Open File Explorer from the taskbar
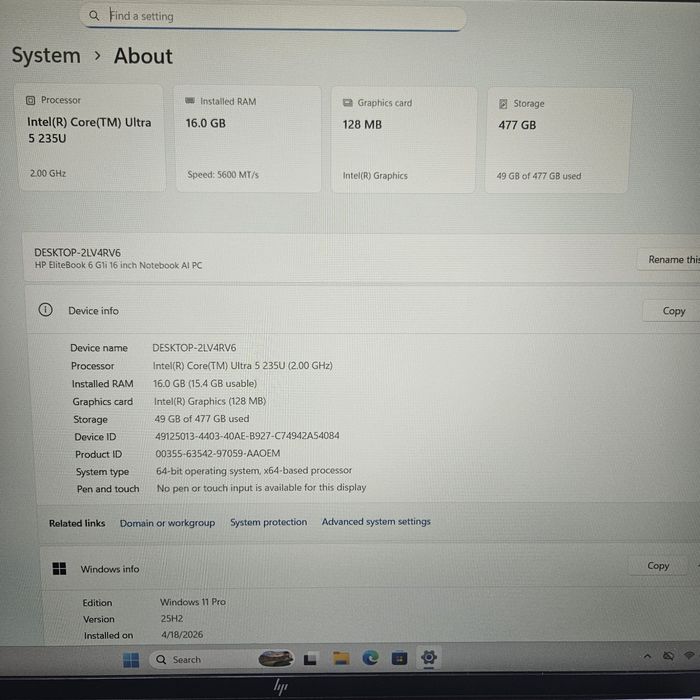Viewport: 700px width, 700px height. pyautogui.click(x=341, y=658)
